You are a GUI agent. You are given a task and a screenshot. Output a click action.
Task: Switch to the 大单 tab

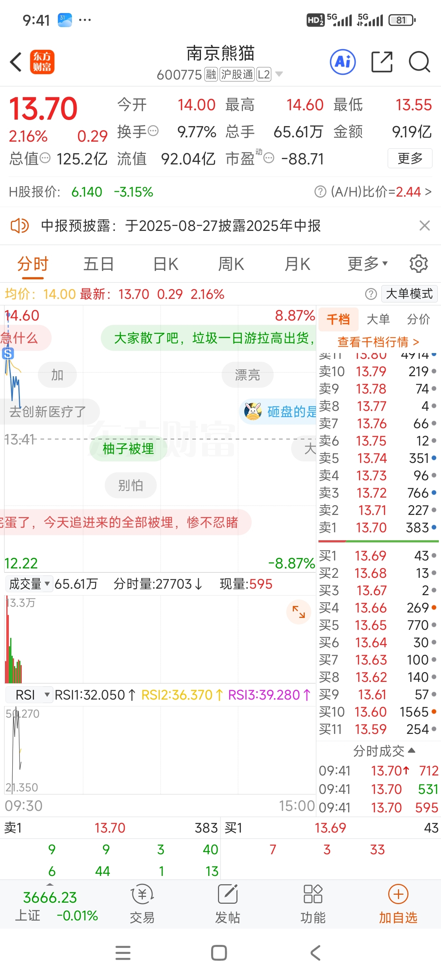coord(378,319)
